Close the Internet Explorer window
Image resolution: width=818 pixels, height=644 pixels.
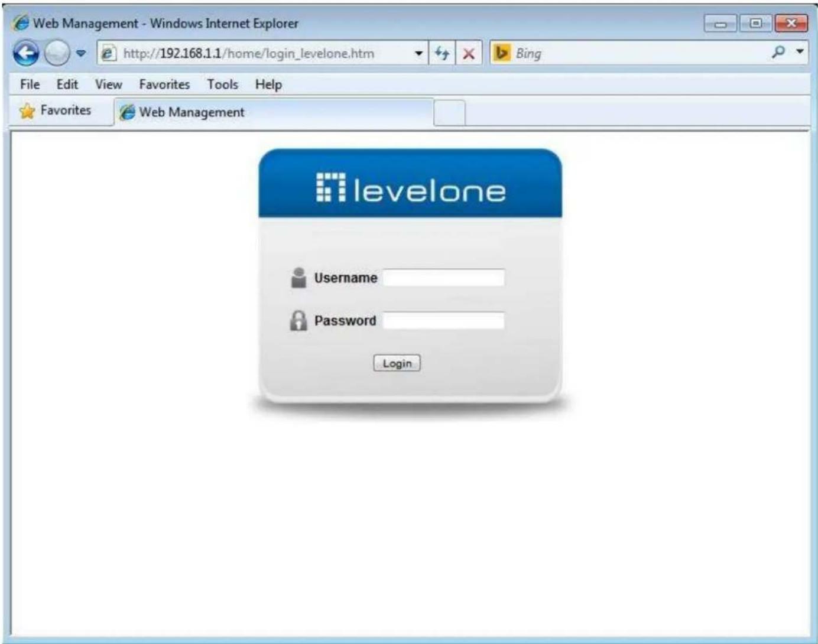(791, 24)
